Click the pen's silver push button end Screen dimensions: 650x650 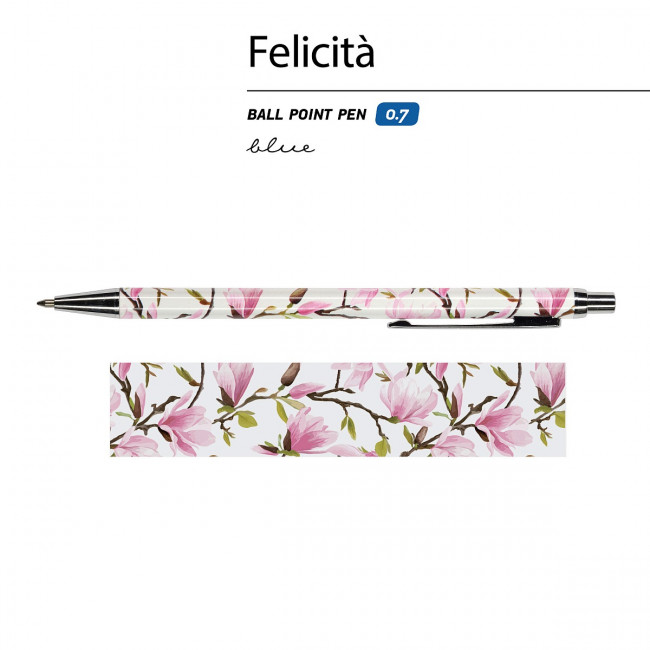coord(601,303)
